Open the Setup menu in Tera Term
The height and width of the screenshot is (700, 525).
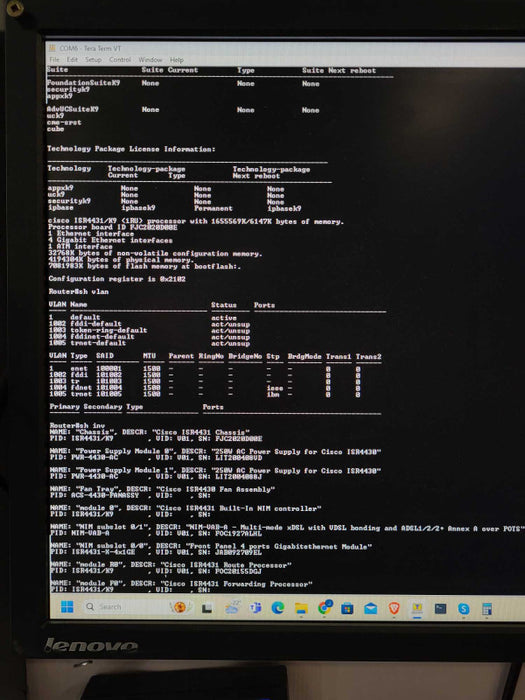[93, 59]
